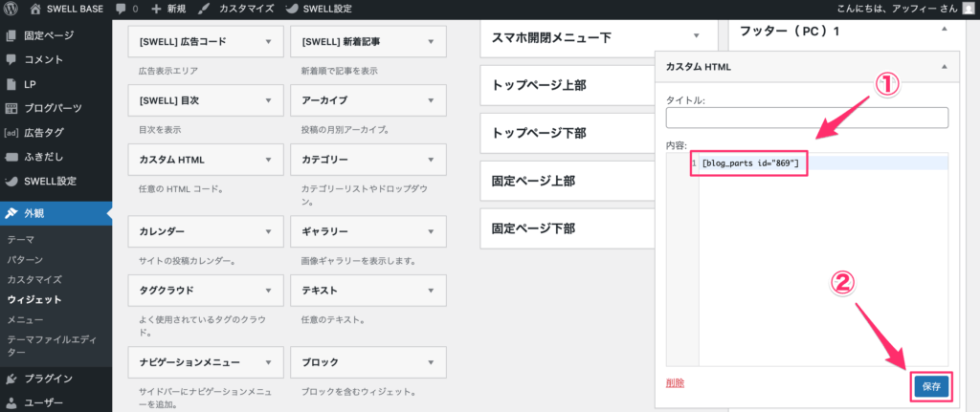Click 削除 link to delete widget
Image resolution: width=980 pixels, height=412 pixels.
[x=675, y=382]
